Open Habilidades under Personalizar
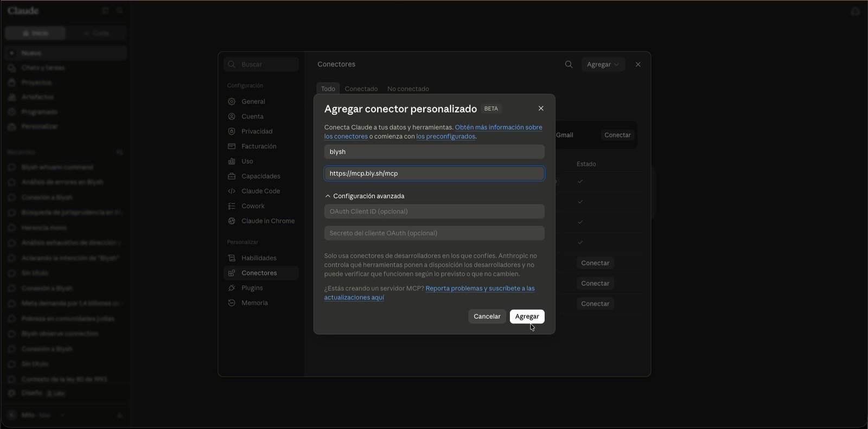Image resolution: width=868 pixels, height=429 pixels. tap(261, 258)
